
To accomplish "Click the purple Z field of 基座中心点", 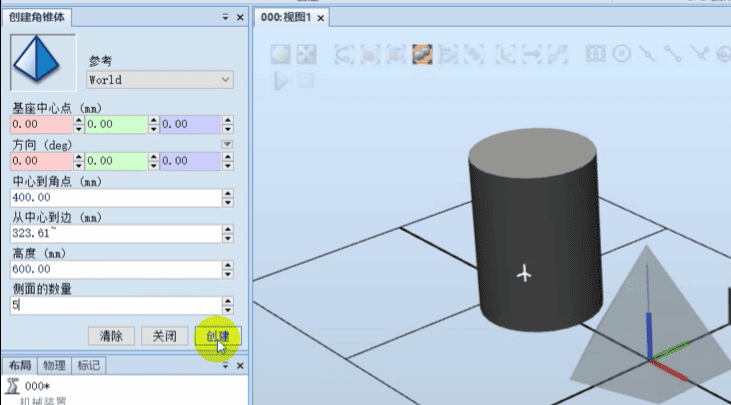I will (191, 124).
